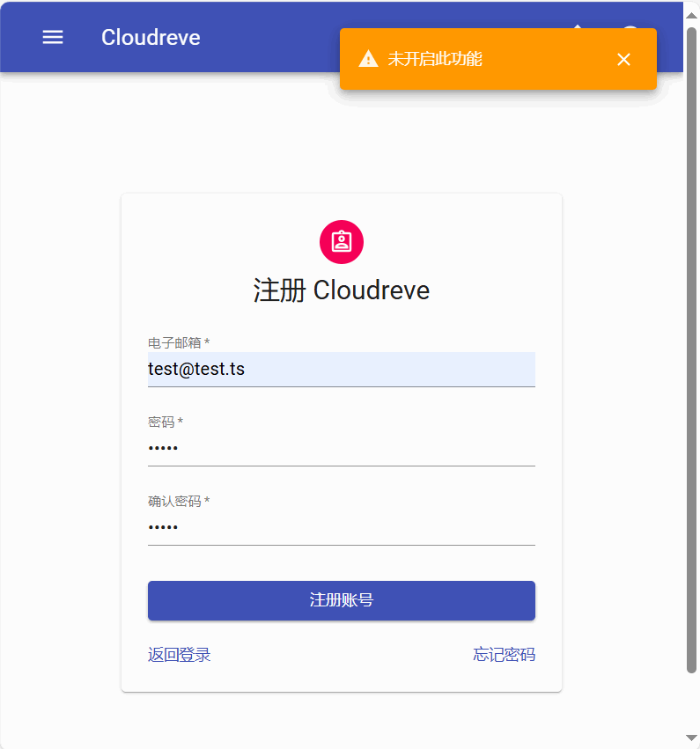Focus the 电子邮箱 email field

[341, 370]
